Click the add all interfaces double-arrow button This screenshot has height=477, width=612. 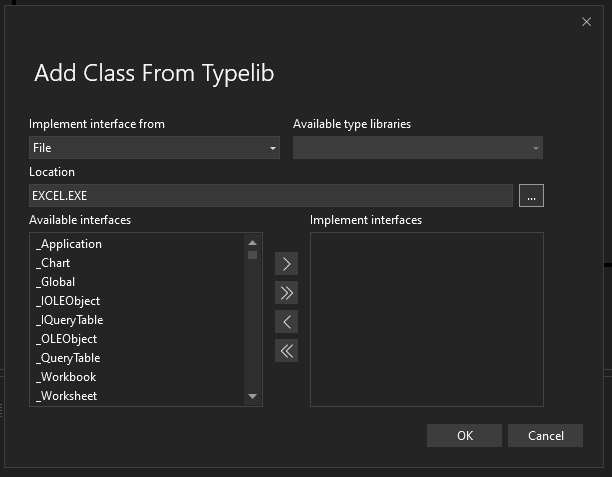point(286,293)
